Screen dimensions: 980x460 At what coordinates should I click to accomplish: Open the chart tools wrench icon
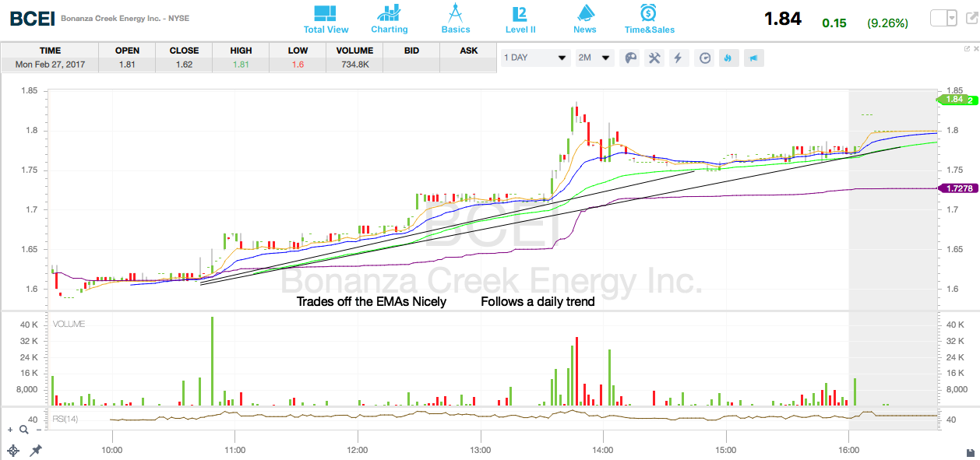click(x=655, y=58)
